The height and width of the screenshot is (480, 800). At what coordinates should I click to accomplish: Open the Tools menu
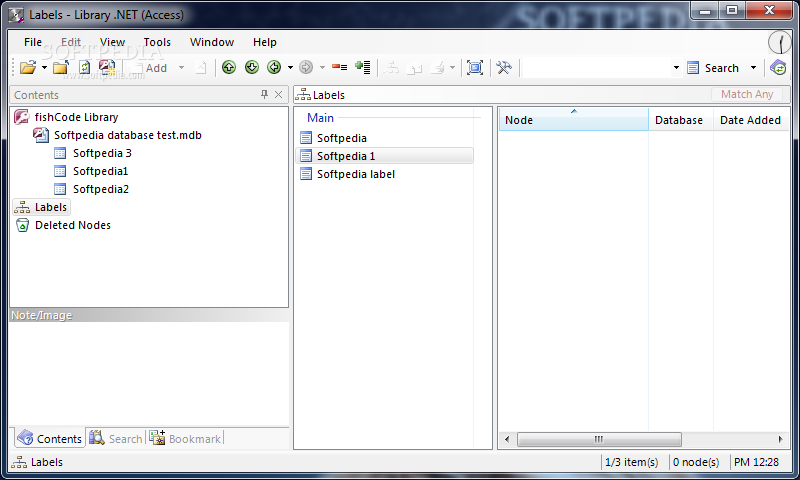(x=157, y=42)
